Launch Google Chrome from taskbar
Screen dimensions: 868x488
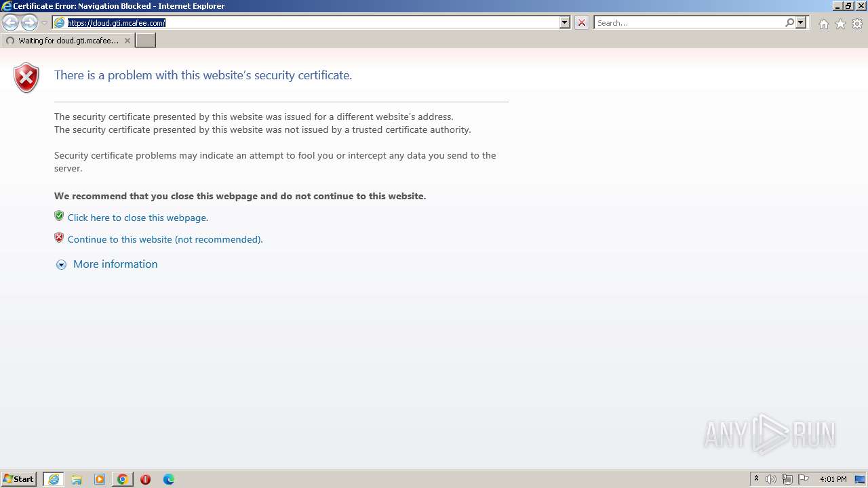pos(123,479)
